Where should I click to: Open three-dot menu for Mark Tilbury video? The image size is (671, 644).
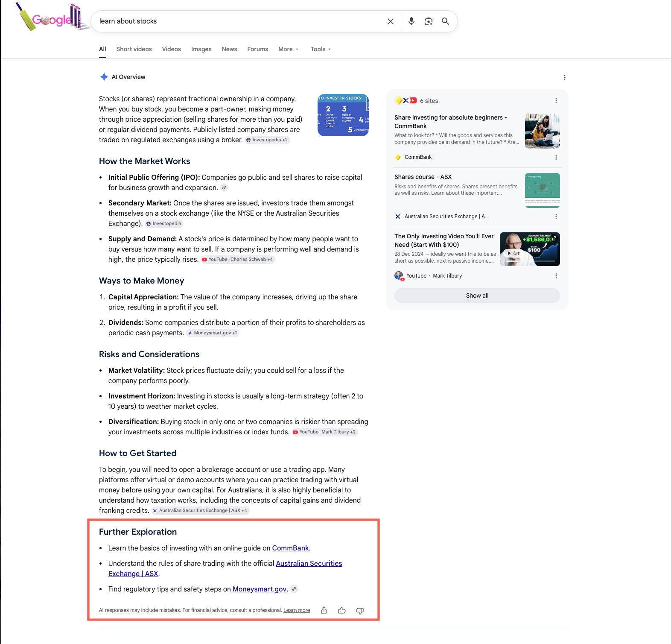click(556, 276)
